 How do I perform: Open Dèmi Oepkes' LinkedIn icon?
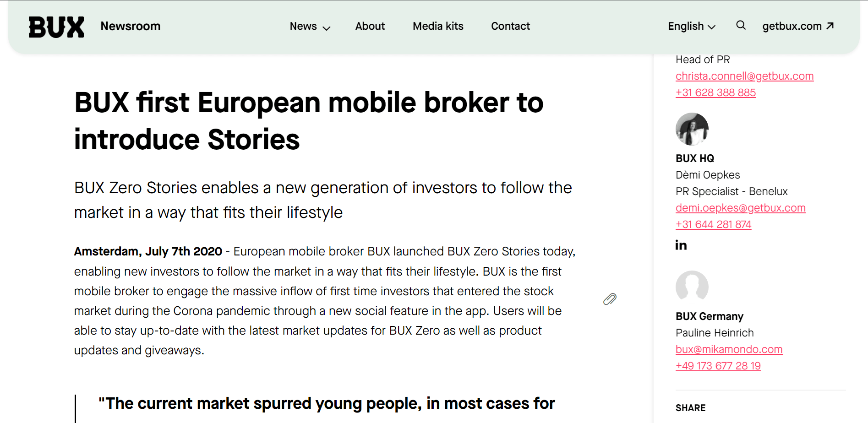click(681, 245)
